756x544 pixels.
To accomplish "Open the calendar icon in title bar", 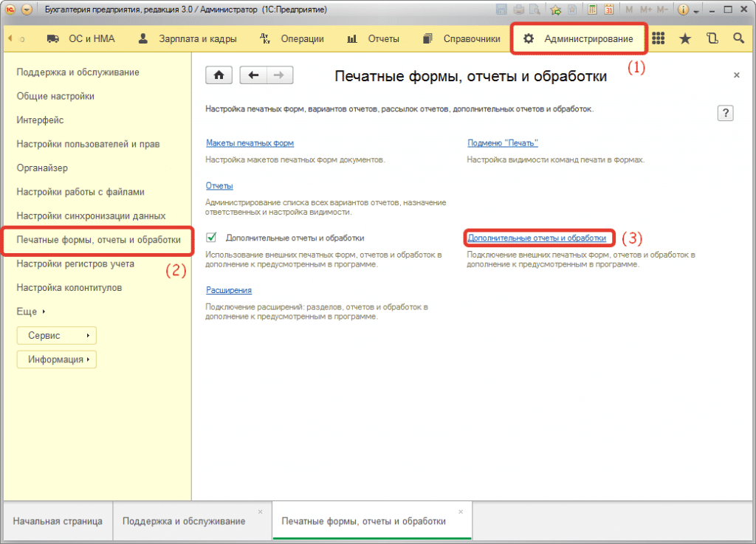I will (609, 10).
